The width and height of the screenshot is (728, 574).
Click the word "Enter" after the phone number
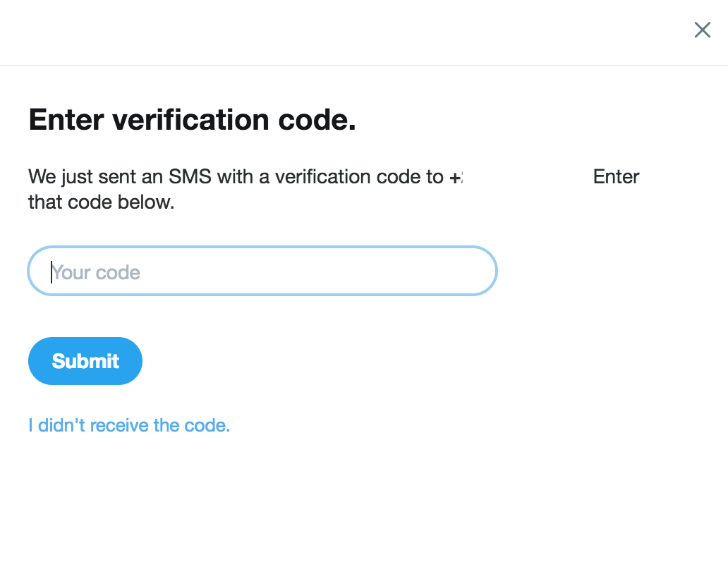[x=616, y=176]
